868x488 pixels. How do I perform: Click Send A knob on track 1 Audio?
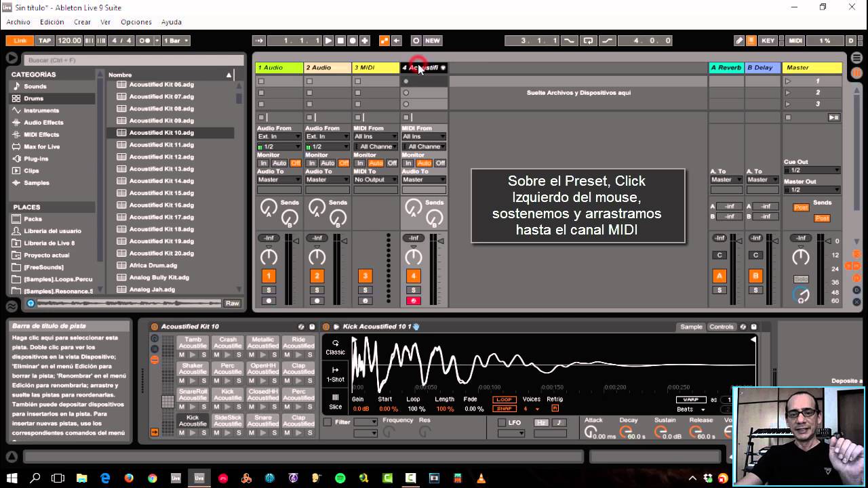(x=269, y=207)
